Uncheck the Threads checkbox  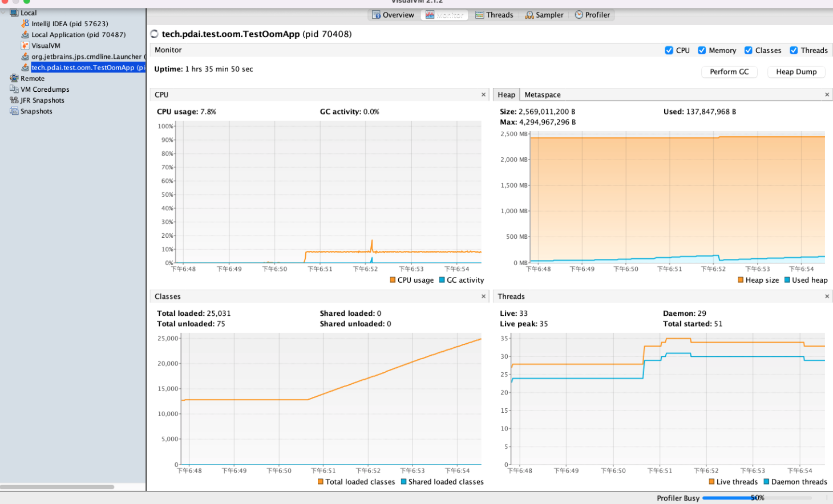click(794, 50)
